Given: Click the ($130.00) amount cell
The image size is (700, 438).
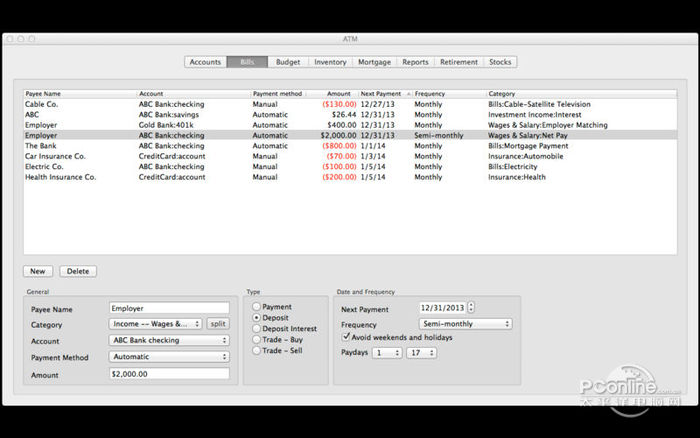Looking at the screenshot, I should 339,104.
